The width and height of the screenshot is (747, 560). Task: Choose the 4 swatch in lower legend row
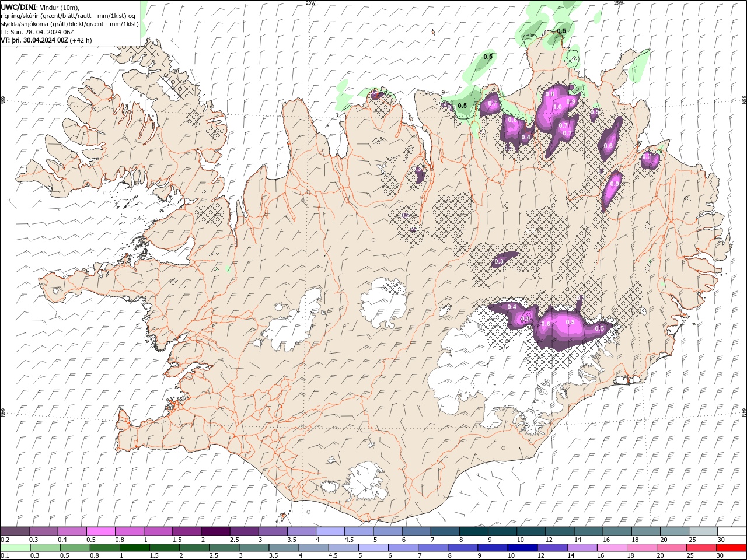tap(313, 548)
